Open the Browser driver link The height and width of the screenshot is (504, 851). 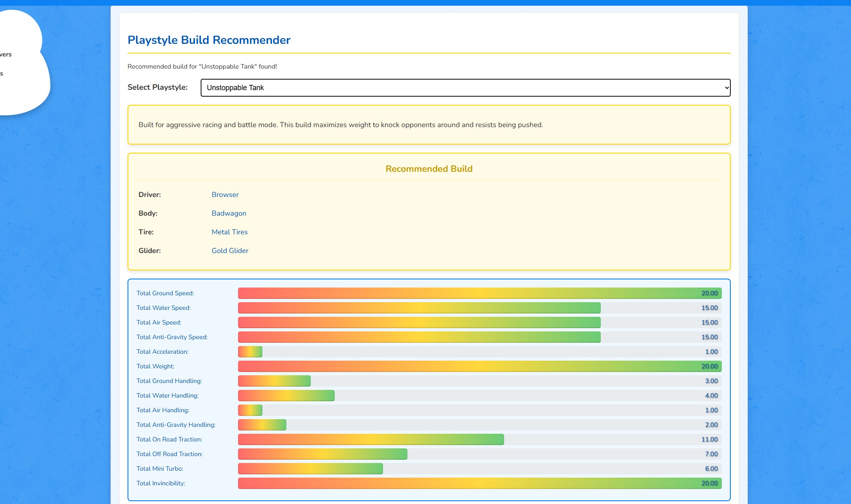pyautogui.click(x=225, y=195)
